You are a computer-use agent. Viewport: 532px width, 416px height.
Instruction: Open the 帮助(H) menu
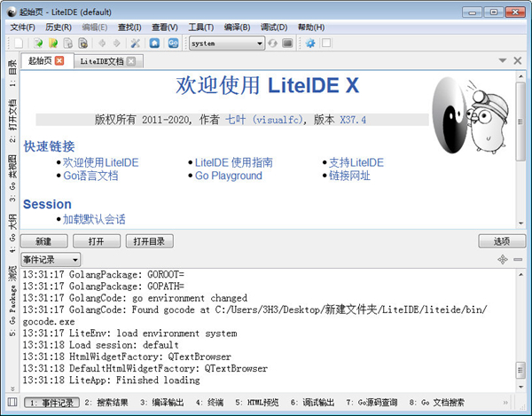click(311, 27)
